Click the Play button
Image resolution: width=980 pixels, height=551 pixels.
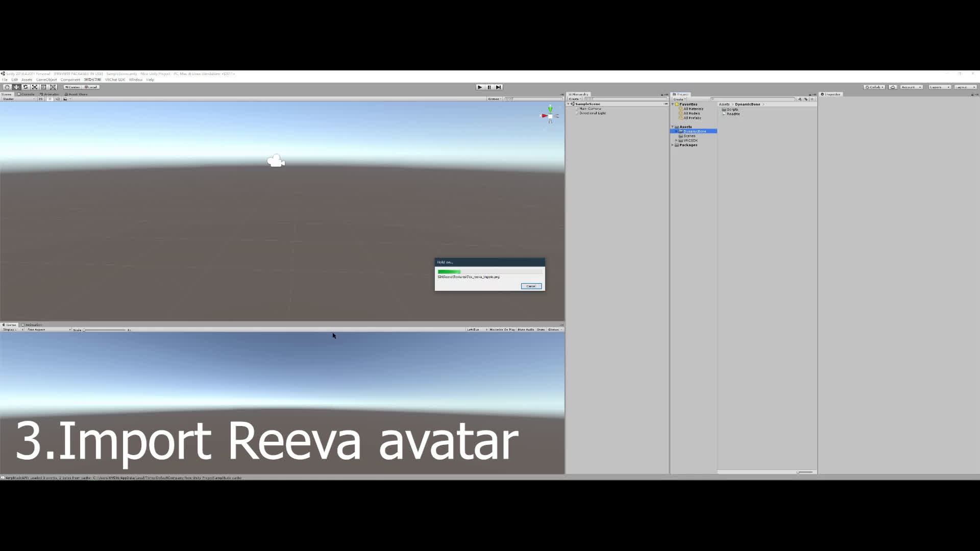[480, 87]
